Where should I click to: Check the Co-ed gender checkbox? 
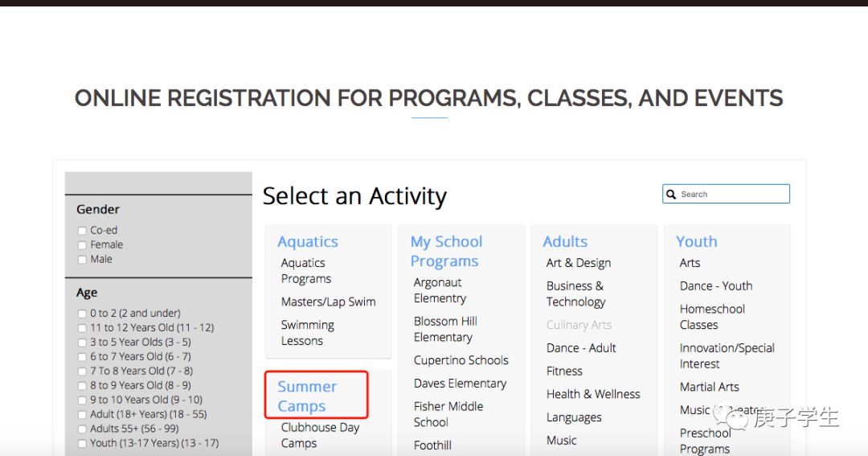(82, 231)
